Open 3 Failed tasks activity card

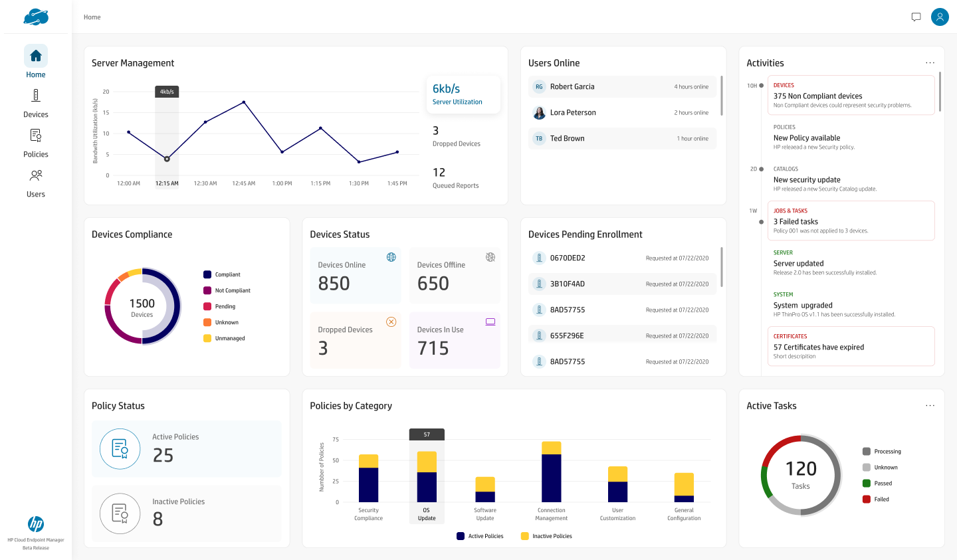(851, 221)
